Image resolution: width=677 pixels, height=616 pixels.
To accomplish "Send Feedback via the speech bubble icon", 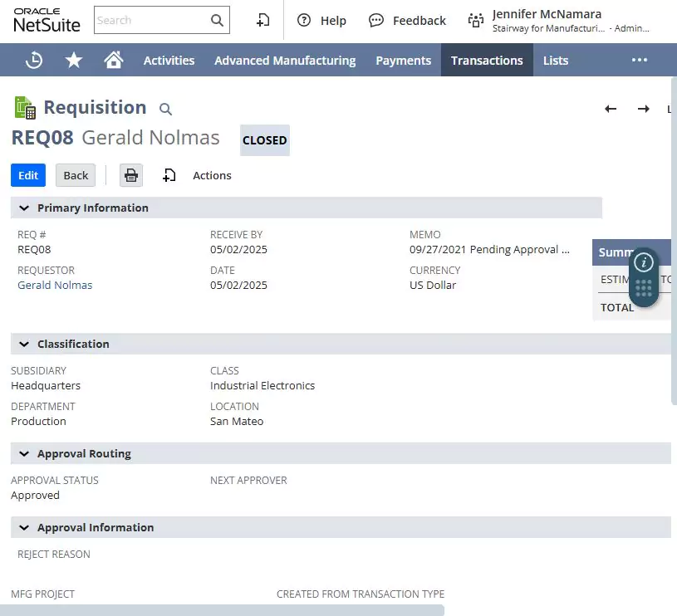I will click(x=378, y=20).
